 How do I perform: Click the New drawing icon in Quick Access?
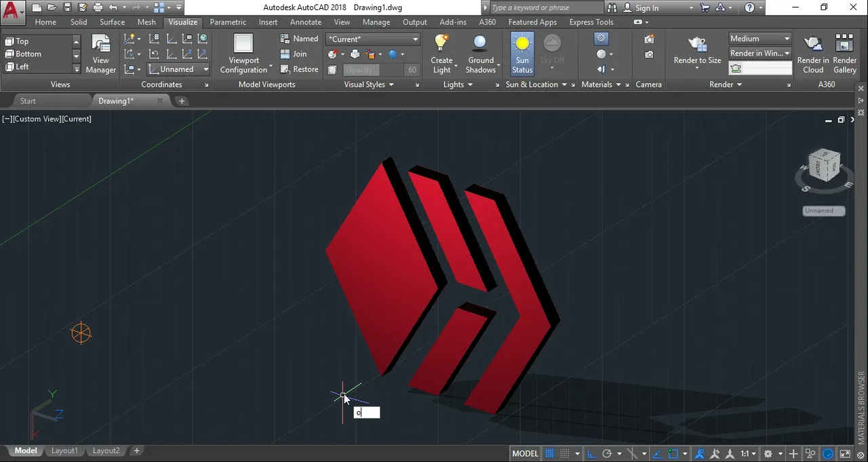click(37, 8)
